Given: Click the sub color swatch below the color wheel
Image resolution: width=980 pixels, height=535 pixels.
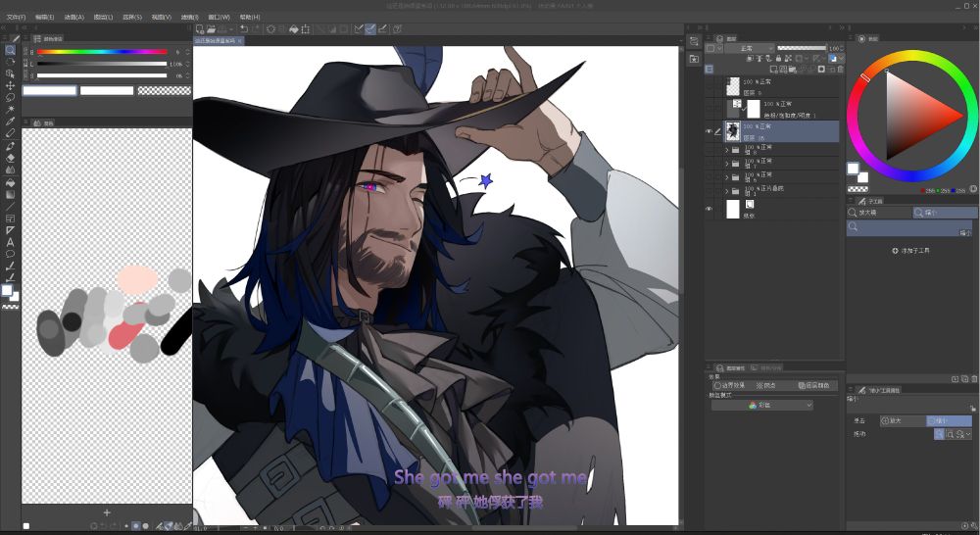Looking at the screenshot, I should [x=862, y=177].
